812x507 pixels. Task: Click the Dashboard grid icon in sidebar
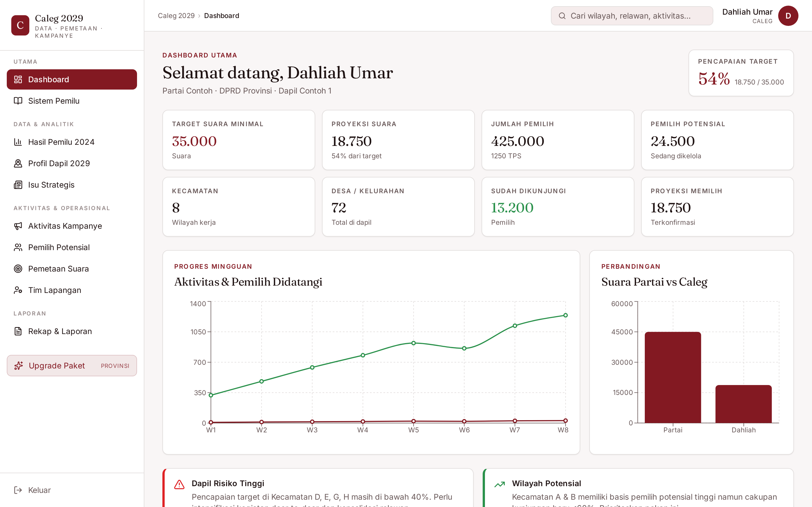pyautogui.click(x=18, y=79)
